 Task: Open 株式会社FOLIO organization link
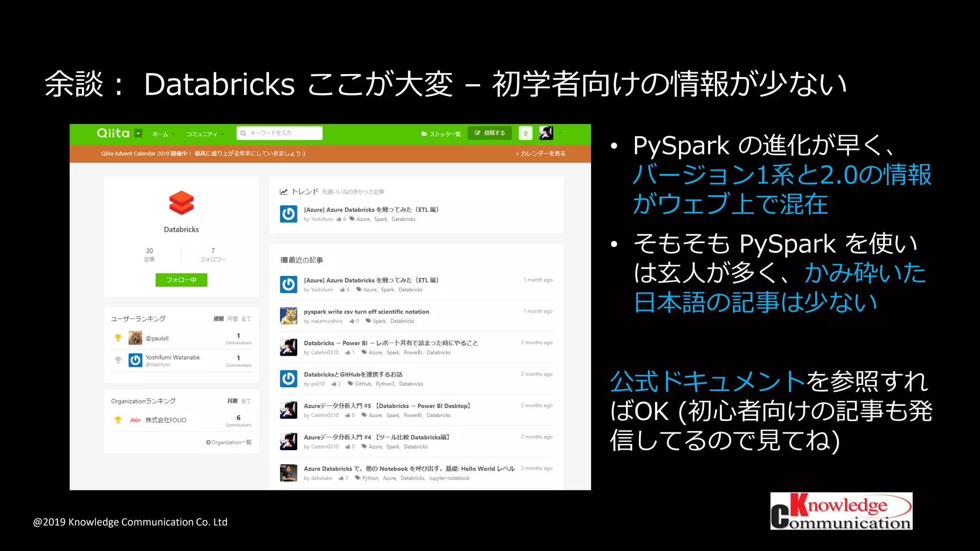pyautogui.click(x=166, y=420)
